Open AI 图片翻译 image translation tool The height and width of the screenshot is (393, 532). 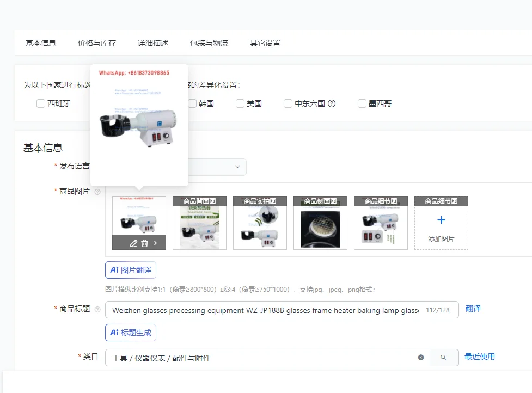tap(130, 269)
